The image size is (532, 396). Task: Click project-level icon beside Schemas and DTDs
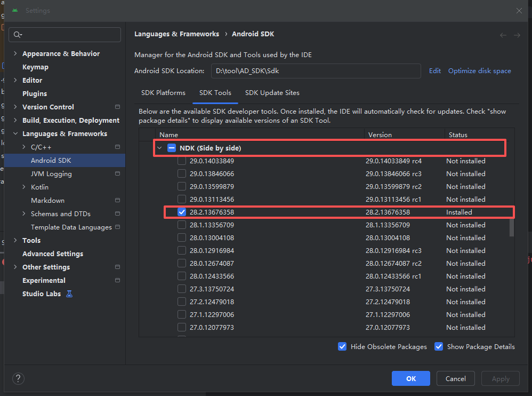(117, 213)
